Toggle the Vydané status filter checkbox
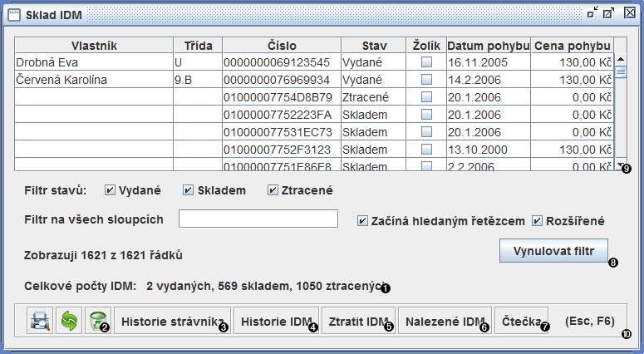 110,190
